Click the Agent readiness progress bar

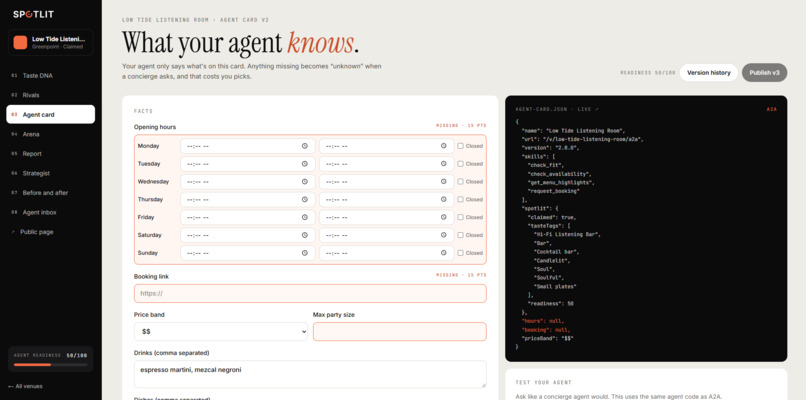(50, 365)
